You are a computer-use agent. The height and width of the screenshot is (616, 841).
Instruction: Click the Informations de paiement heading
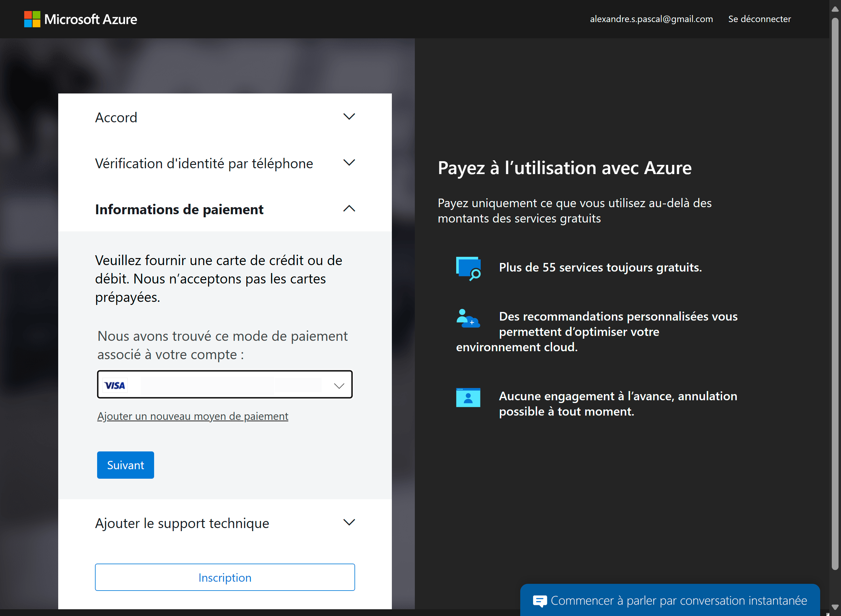[179, 210]
